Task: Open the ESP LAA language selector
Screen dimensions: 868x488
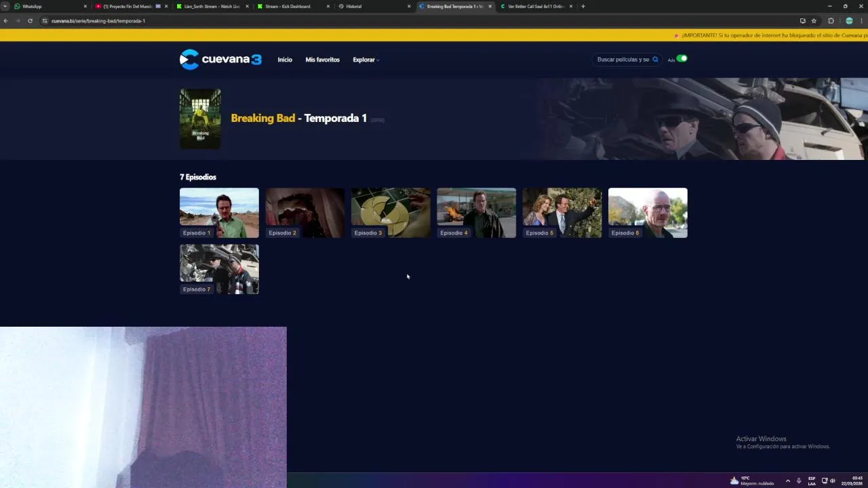Action: 812,481
